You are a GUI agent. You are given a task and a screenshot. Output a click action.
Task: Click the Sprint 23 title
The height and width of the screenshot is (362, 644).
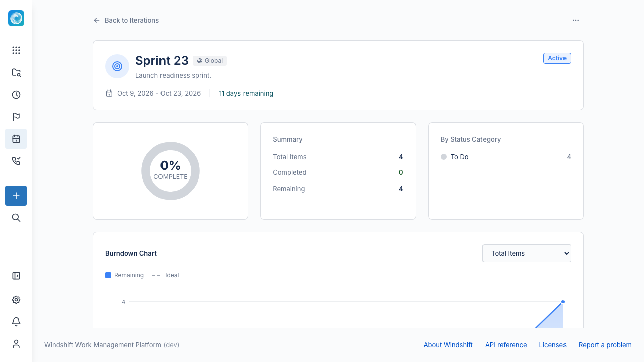pos(162,61)
